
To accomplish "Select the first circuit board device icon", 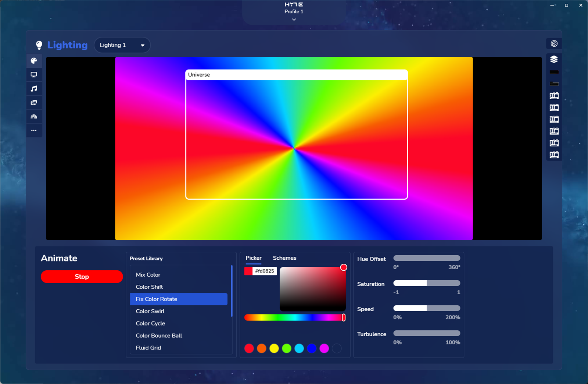I will point(554,96).
